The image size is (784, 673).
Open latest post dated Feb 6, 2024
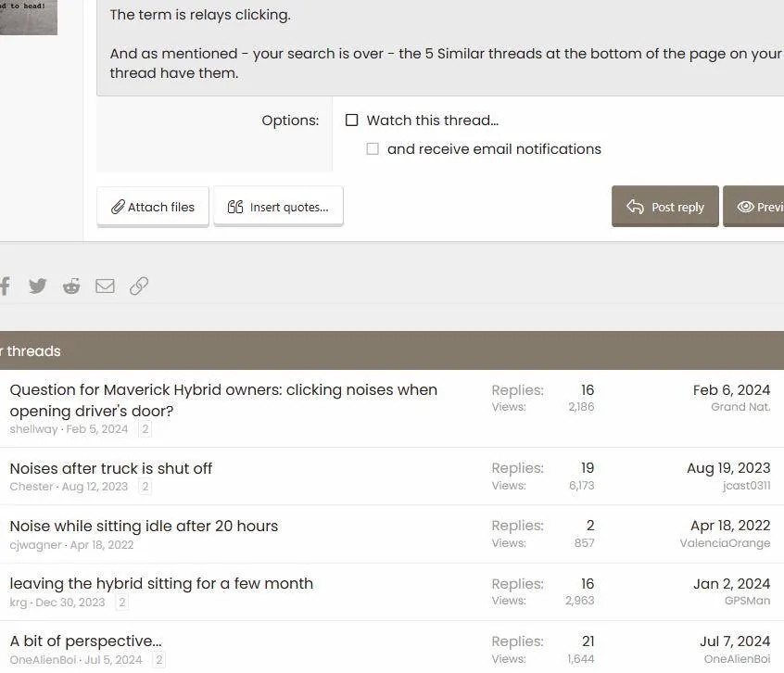tap(731, 390)
